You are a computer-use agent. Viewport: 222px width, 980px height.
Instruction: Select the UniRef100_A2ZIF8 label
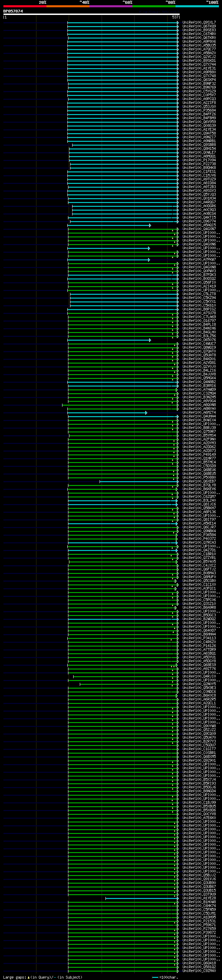(199, 103)
